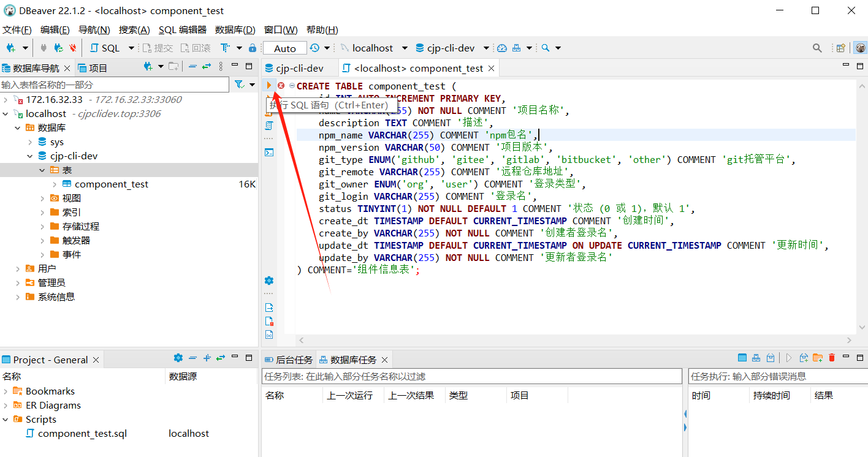
Task: Expand the component_test table node
Action: pos(55,184)
